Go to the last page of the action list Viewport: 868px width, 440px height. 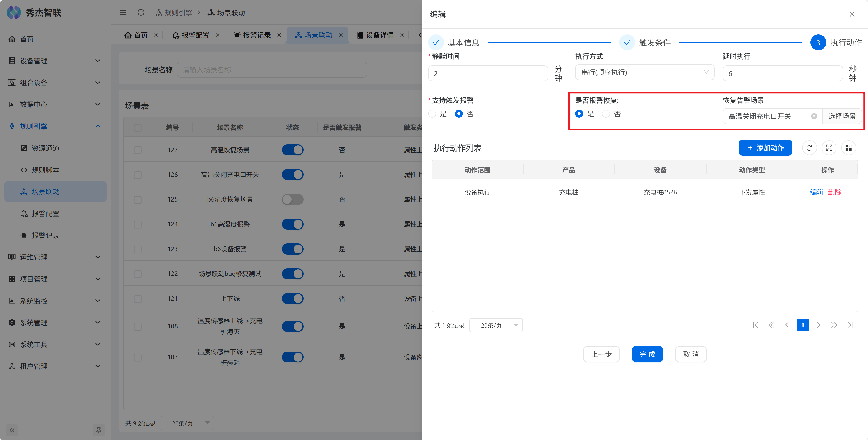pos(850,325)
